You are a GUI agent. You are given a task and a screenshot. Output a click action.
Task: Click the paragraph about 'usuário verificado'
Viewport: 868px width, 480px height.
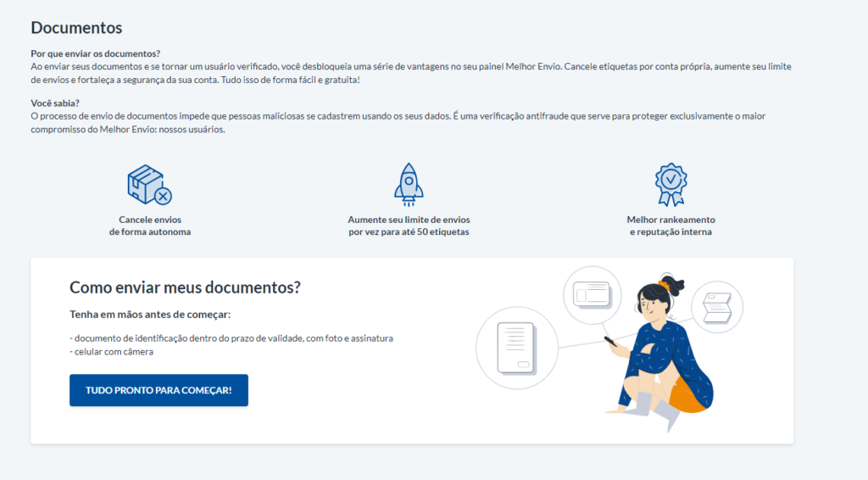(411, 73)
